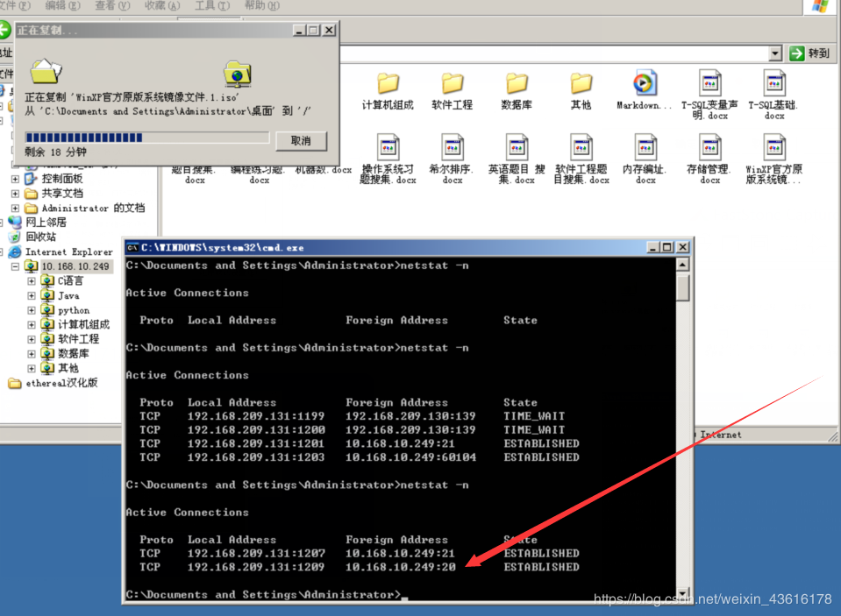Click the copy progress bar
The image size is (841, 616).
tap(147, 138)
